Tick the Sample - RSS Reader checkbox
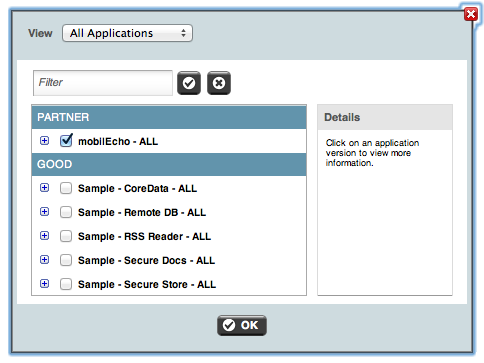The width and height of the screenshot is (484, 363). pos(66,236)
